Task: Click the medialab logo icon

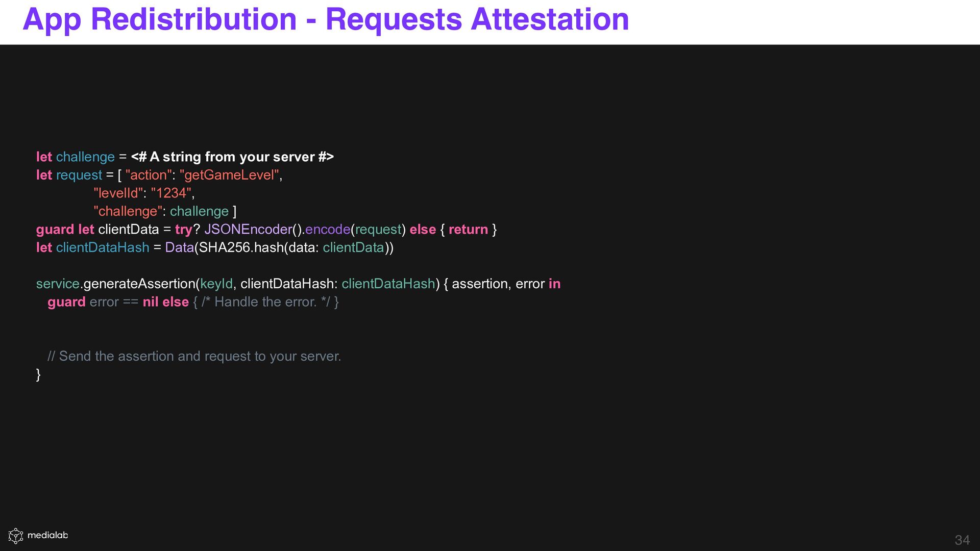Action: tap(16, 536)
